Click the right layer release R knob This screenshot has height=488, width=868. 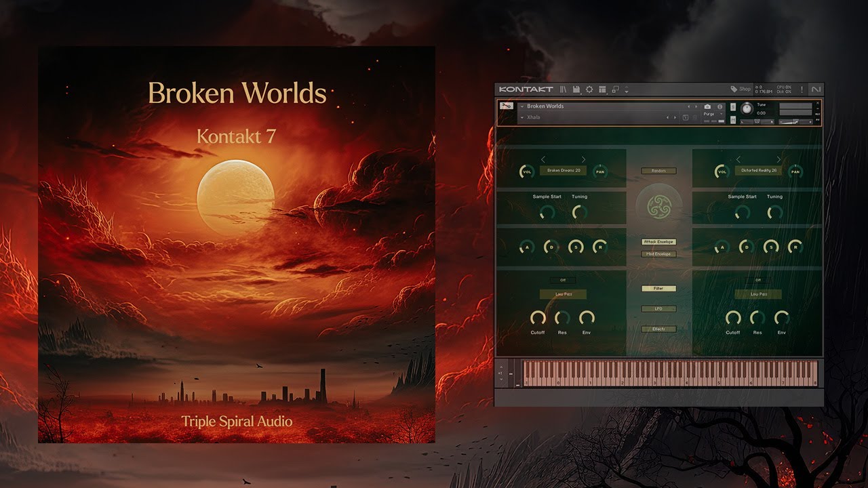point(795,247)
